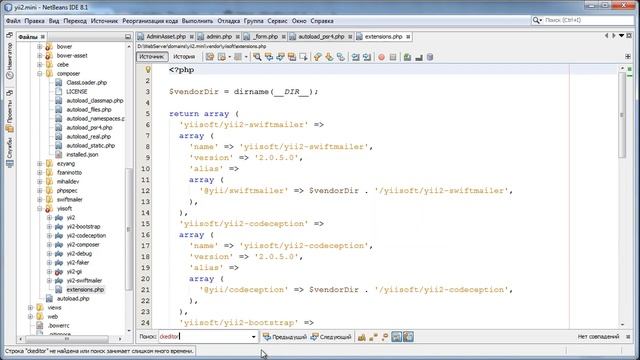Find next occurrence toolbar icon
The width and height of the screenshot is (640, 360).
(x=280, y=57)
